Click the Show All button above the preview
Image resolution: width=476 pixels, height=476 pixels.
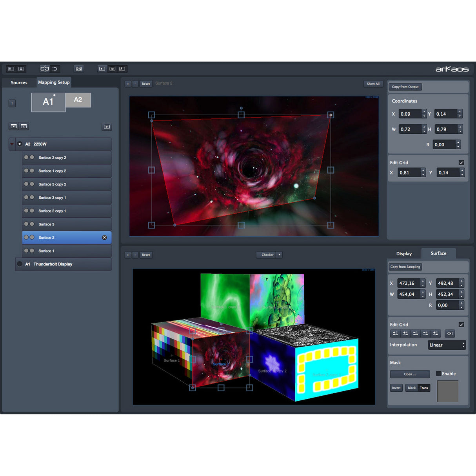click(373, 84)
